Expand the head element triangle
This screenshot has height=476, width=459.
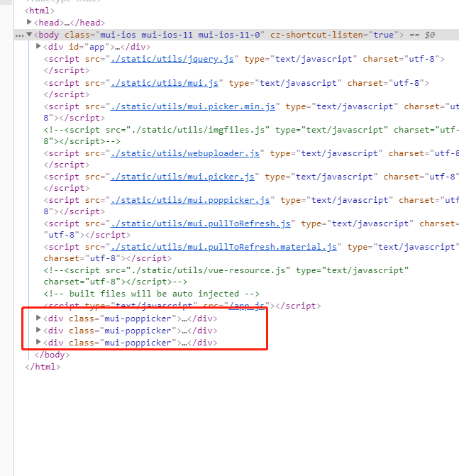[x=29, y=23]
